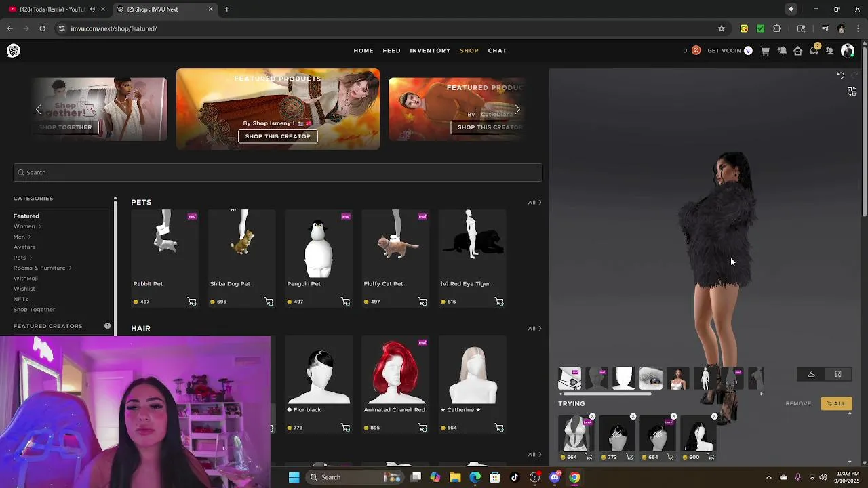The height and width of the screenshot is (488, 868).
Task: Switch to the Toda (Remix) YouTube tab
Action: click(x=57, y=9)
